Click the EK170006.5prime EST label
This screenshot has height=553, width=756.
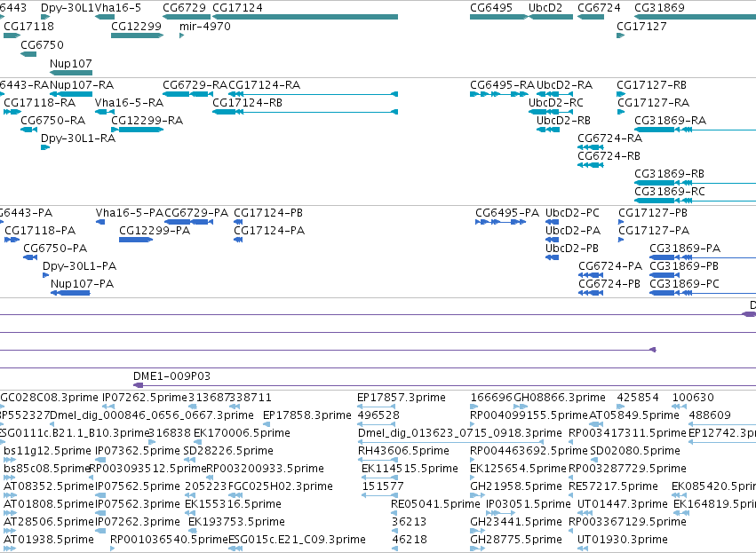click(x=242, y=433)
